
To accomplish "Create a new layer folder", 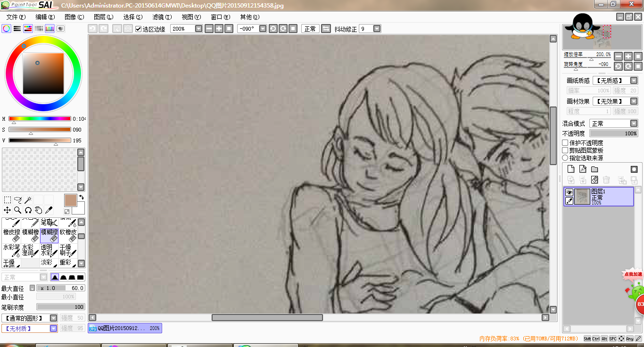I will pyautogui.click(x=594, y=169).
